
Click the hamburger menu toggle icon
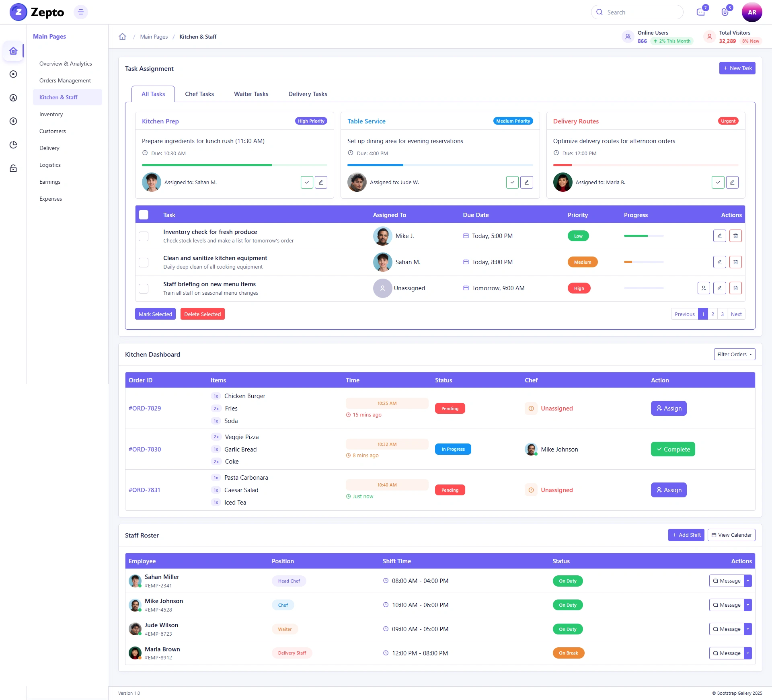tap(81, 12)
